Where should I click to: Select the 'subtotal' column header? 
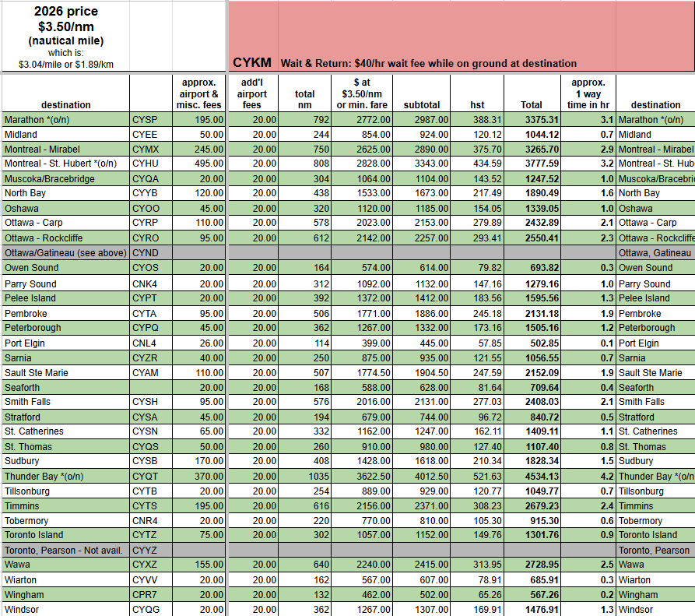422,104
